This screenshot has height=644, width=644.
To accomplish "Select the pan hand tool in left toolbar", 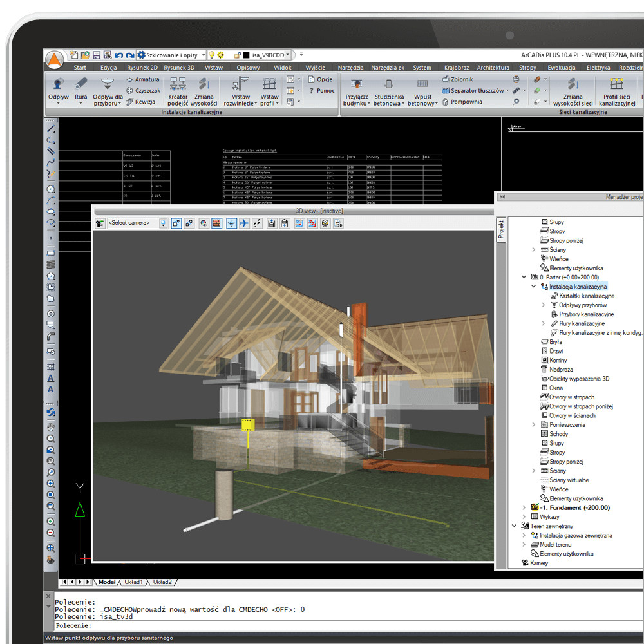I will click(x=50, y=427).
